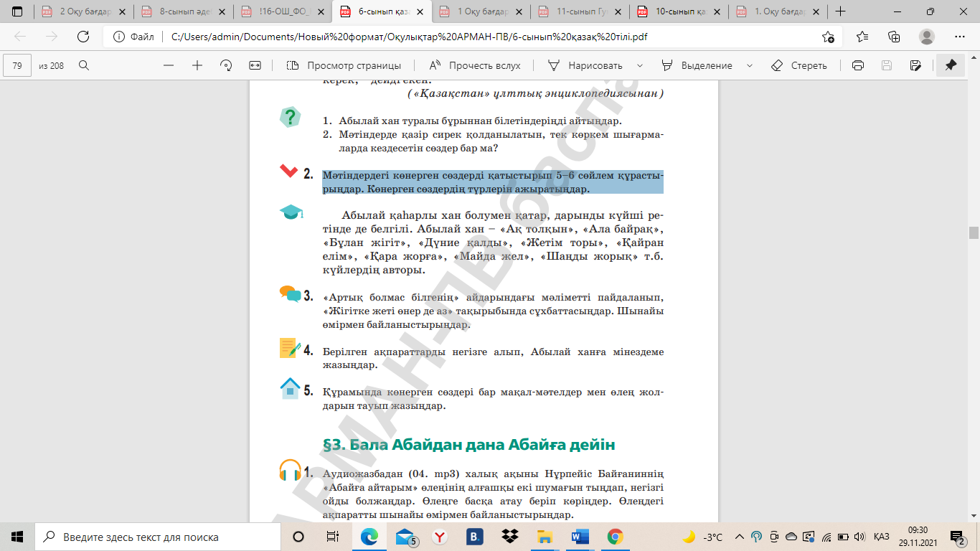This screenshot has height=551, width=980.
Task: Expand the Draw tool options arrow
Action: tap(640, 65)
